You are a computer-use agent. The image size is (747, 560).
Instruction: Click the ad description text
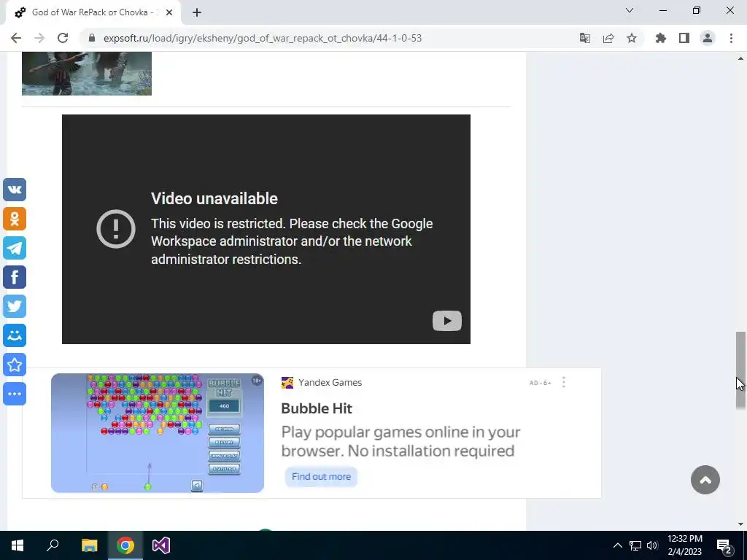(400, 441)
